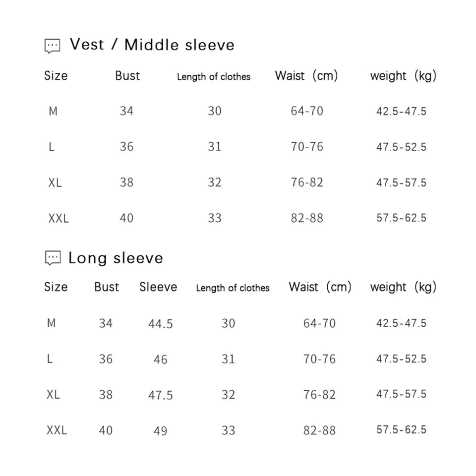Screen dimensions: 476x476
Task: Click weight (kg) header in Long sleeve table
Action: click(403, 287)
